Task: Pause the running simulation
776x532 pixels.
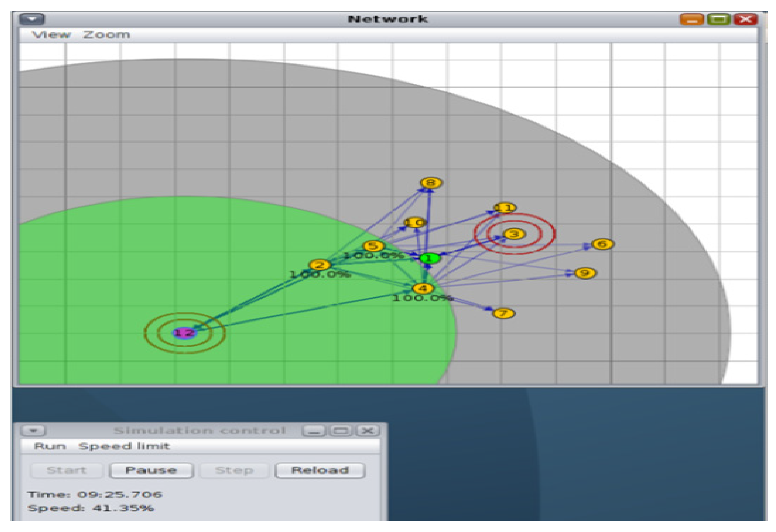Action: pos(151,470)
